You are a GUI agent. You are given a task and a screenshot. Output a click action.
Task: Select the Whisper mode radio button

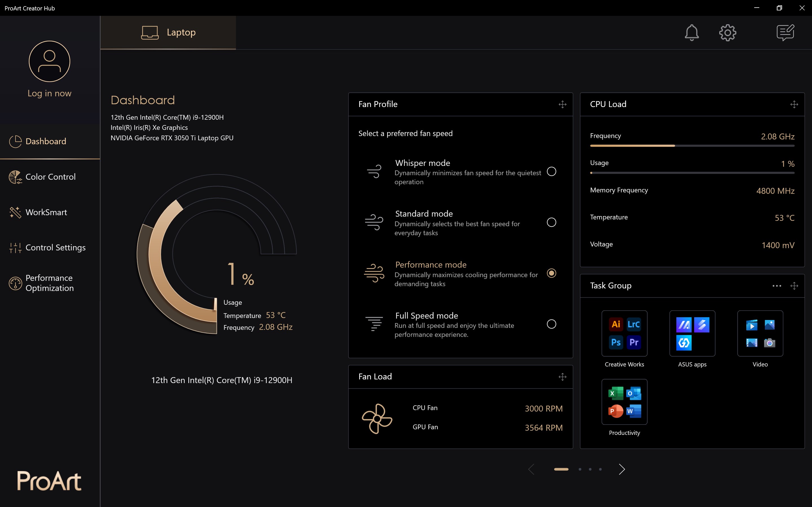pos(551,172)
